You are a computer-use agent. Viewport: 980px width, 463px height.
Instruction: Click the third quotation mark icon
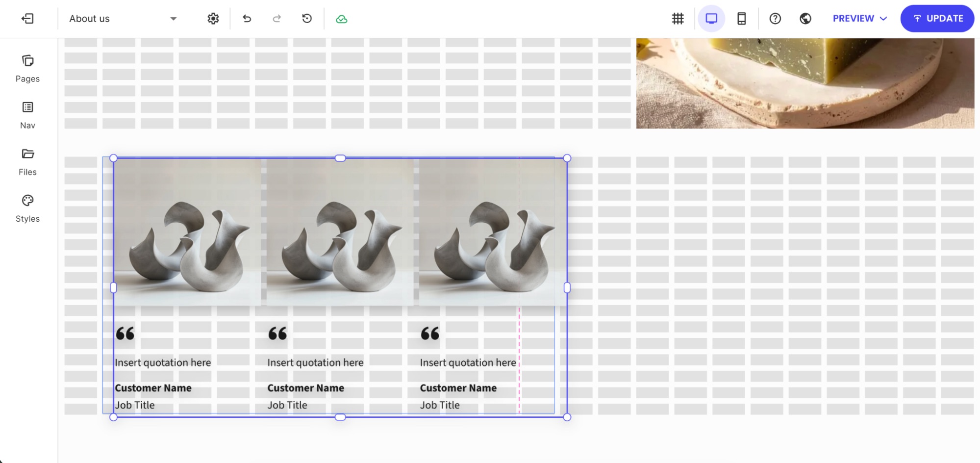click(x=430, y=334)
